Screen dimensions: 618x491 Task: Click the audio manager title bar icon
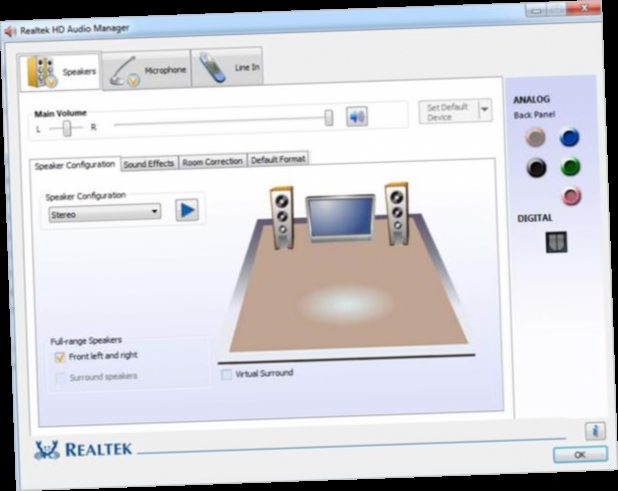point(9,32)
